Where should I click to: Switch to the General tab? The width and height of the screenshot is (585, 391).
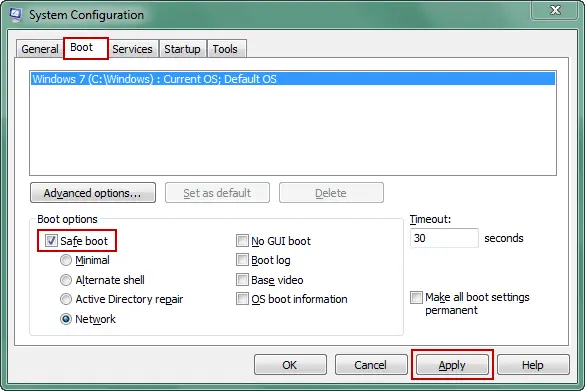tap(40, 49)
